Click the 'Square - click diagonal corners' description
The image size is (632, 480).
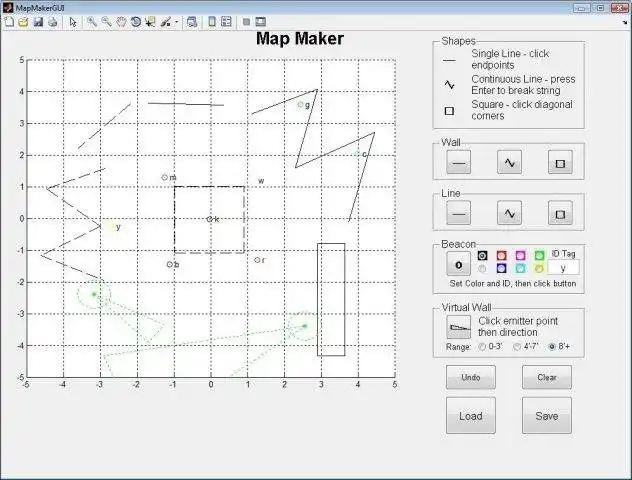click(x=522, y=110)
